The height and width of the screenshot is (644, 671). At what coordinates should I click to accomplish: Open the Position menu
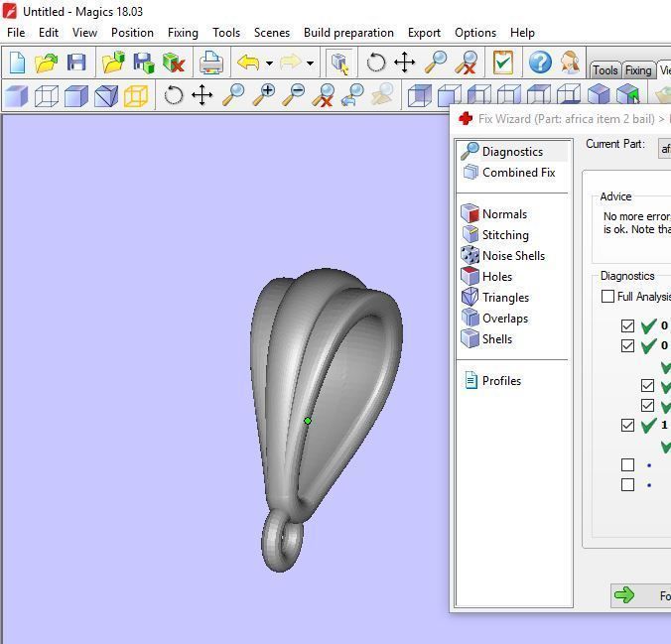[x=132, y=33]
